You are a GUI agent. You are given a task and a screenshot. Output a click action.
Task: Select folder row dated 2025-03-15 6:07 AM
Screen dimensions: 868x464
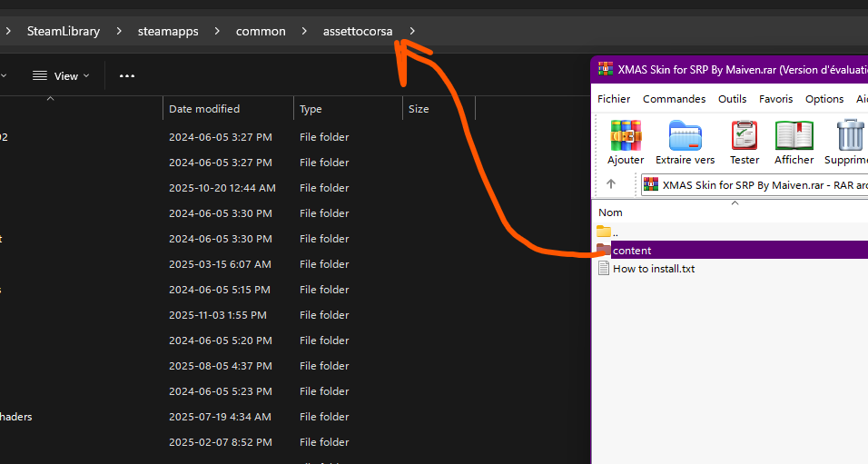[x=238, y=264]
